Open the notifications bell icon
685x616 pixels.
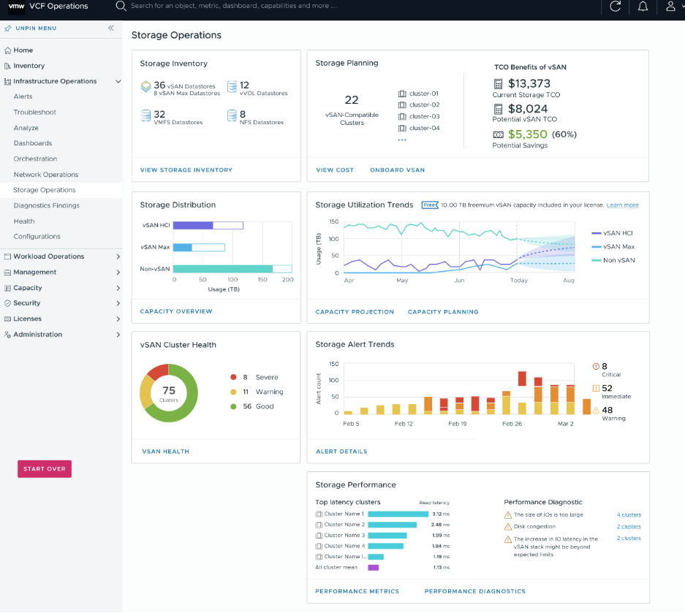tap(643, 7)
